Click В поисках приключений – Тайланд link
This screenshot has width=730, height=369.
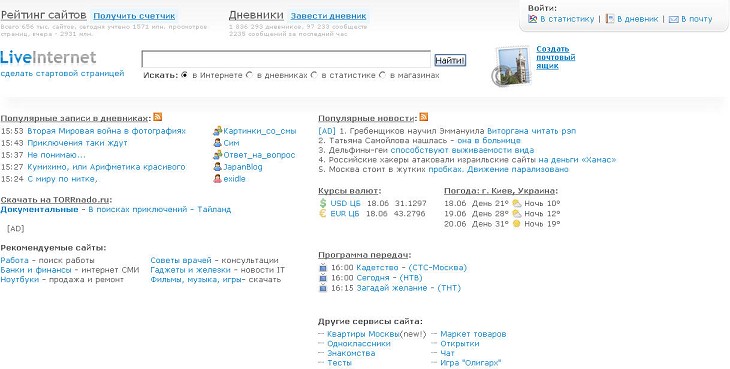point(160,209)
